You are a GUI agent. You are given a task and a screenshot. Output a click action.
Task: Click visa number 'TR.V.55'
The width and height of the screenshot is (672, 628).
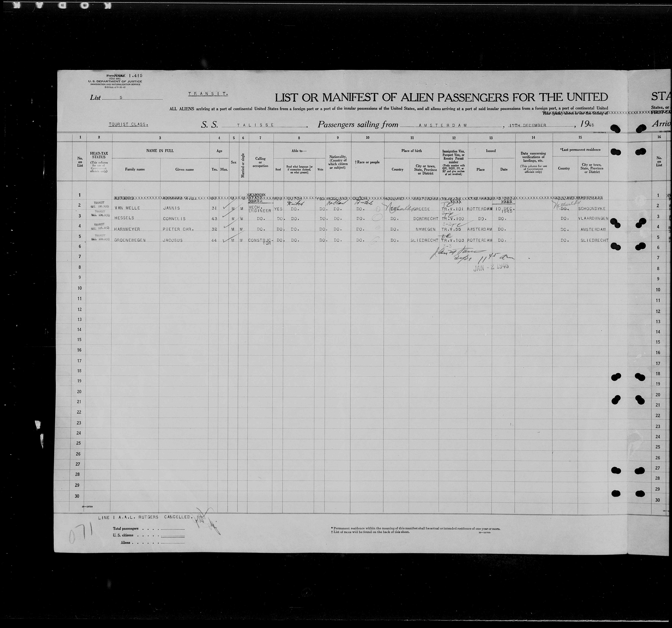tap(451, 229)
